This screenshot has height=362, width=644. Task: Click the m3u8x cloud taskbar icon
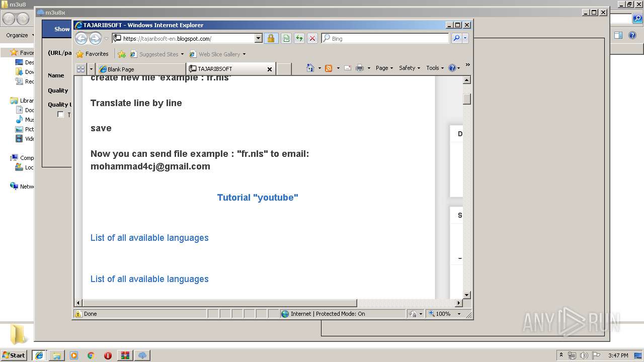click(142, 355)
